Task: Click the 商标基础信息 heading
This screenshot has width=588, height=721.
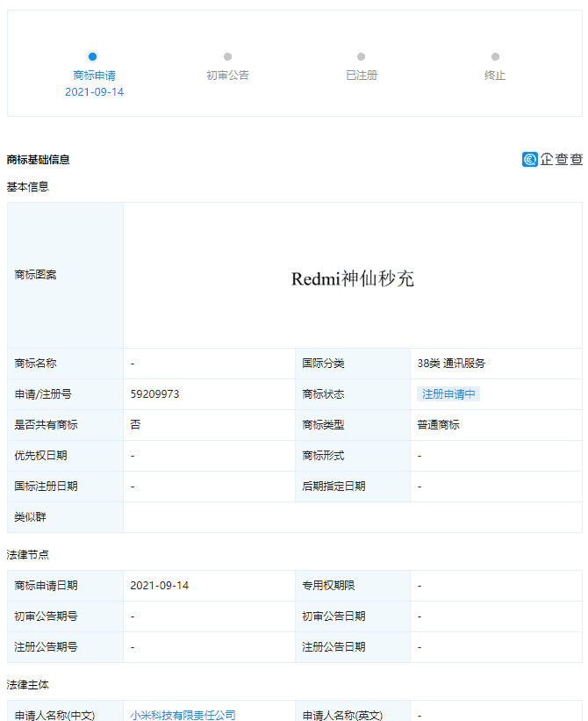Action: 38,160
